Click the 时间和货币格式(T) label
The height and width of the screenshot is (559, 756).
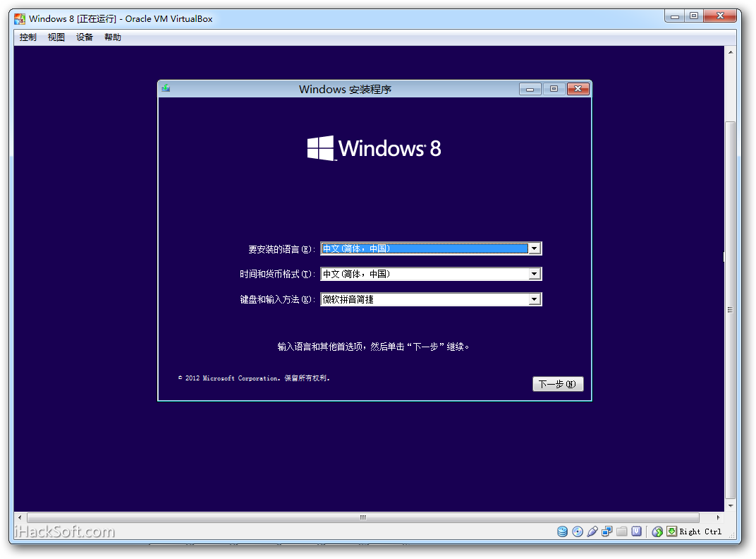tap(277, 274)
